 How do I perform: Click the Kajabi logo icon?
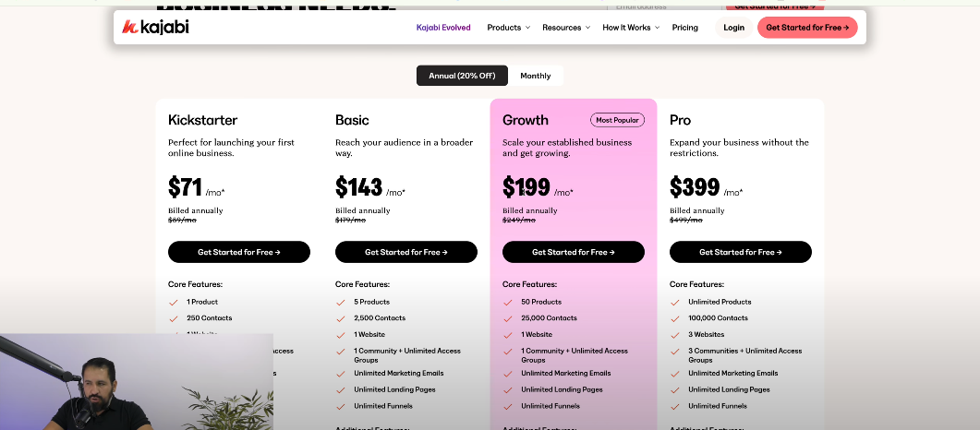pyautogui.click(x=130, y=28)
